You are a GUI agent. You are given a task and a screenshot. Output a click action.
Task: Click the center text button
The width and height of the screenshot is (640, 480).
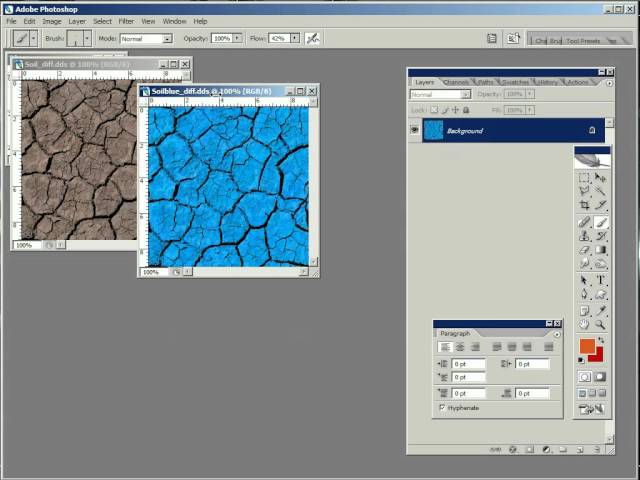pos(460,347)
